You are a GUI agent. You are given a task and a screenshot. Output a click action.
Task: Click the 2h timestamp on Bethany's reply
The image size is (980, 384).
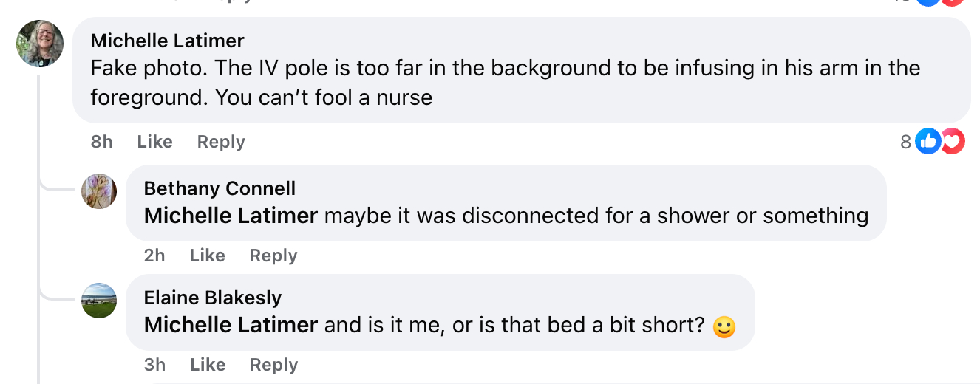pos(154,256)
